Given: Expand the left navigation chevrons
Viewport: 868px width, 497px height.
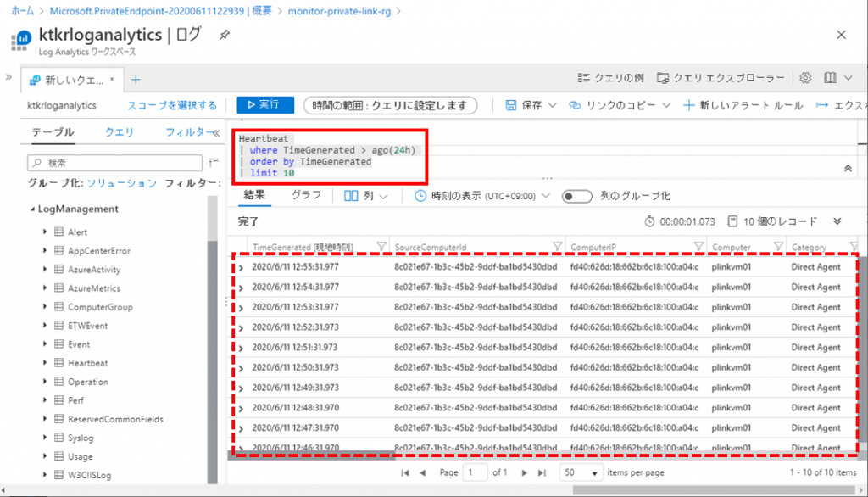Looking at the screenshot, I should point(8,77).
